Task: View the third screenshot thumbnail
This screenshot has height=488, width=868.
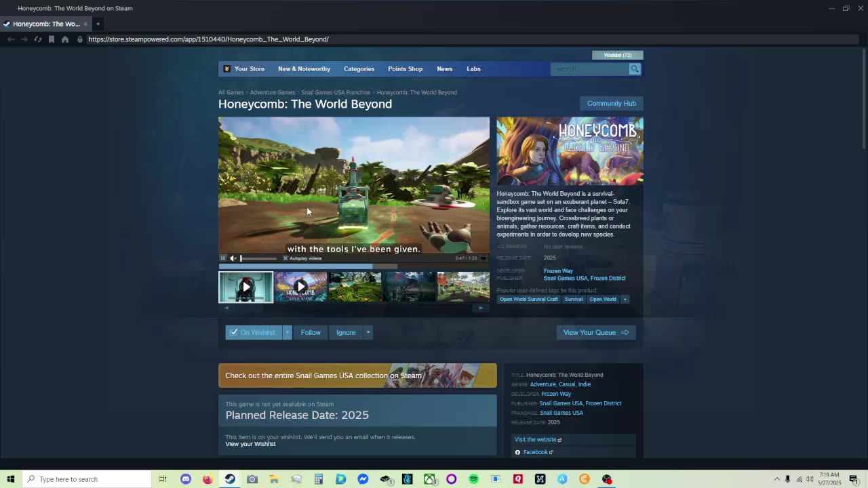Action: pos(355,287)
